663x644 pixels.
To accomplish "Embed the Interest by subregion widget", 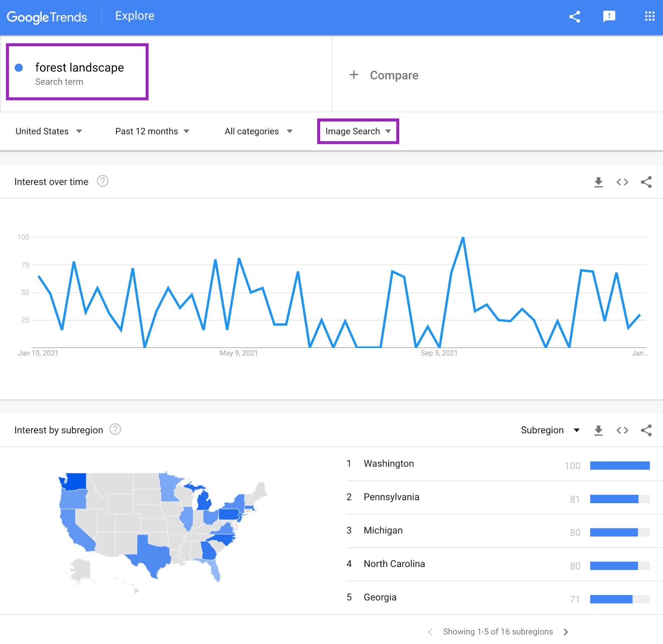I will (622, 430).
